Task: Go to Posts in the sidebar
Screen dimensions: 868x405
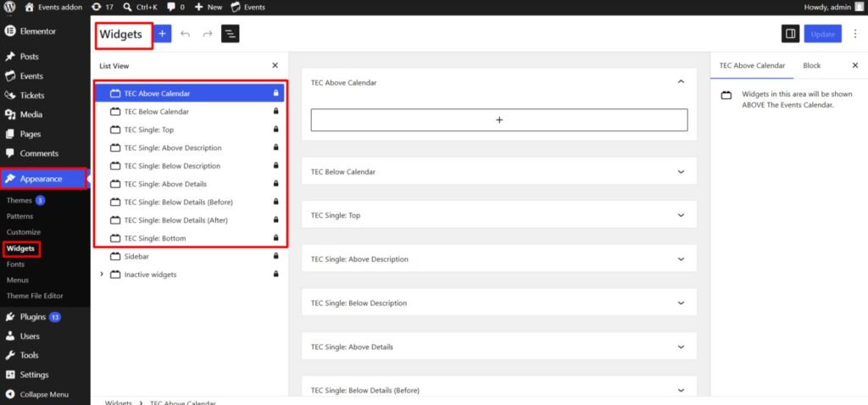Action: pyautogui.click(x=30, y=57)
